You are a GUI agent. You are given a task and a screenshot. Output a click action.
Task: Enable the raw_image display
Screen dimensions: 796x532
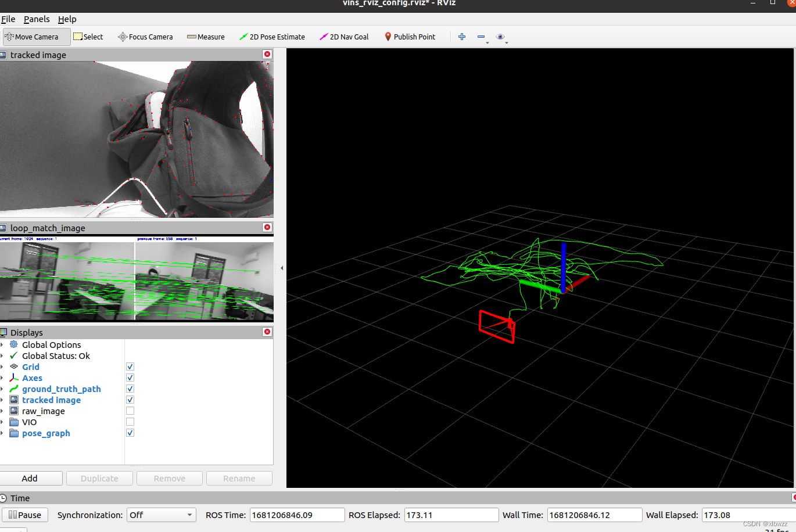tap(130, 411)
